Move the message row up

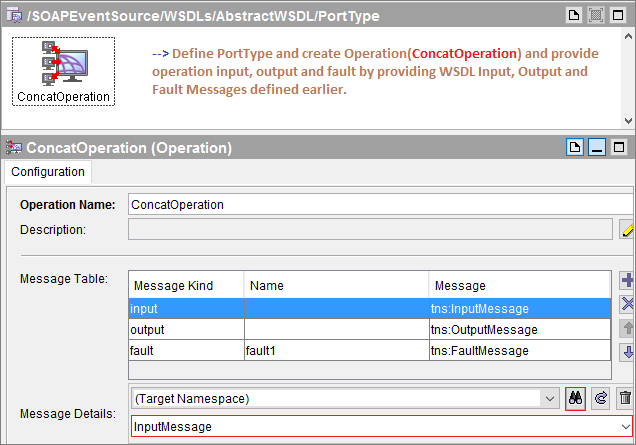pos(627,328)
